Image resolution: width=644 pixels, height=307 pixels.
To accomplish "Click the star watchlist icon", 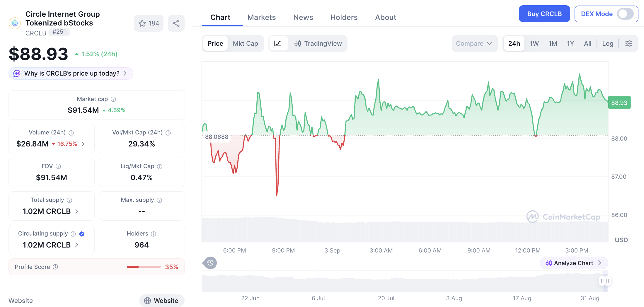I will click(142, 23).
